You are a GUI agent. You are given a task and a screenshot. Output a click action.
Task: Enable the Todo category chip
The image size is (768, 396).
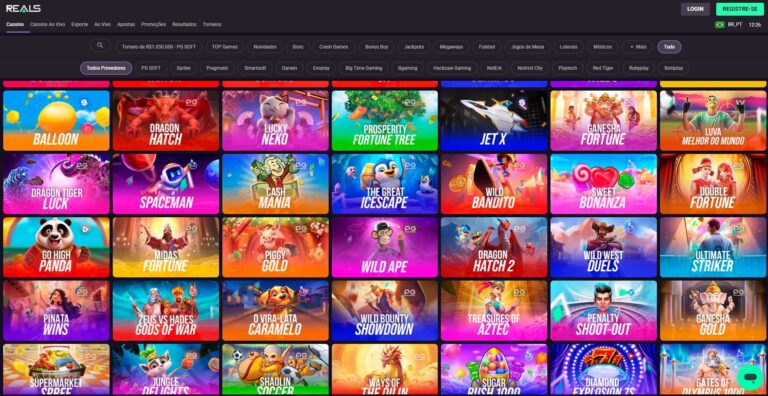coord(669,47)
